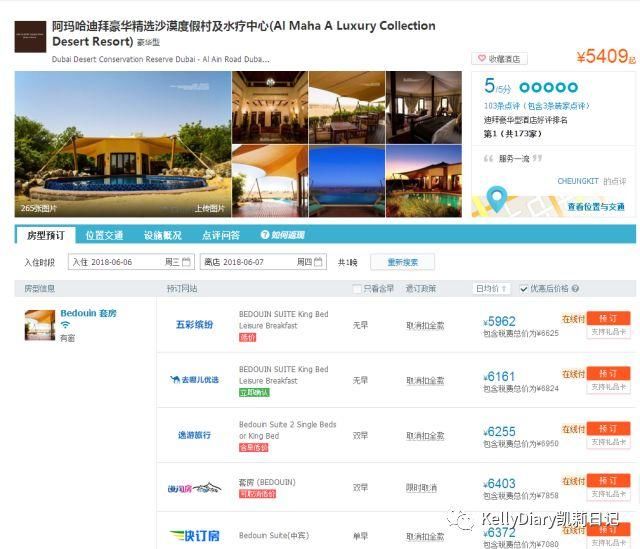This screenshot has width=640, height=549.
Task: Click 取消扣全款 policy in the 去哪儿优选 row
Action: [x=425, y=380]
